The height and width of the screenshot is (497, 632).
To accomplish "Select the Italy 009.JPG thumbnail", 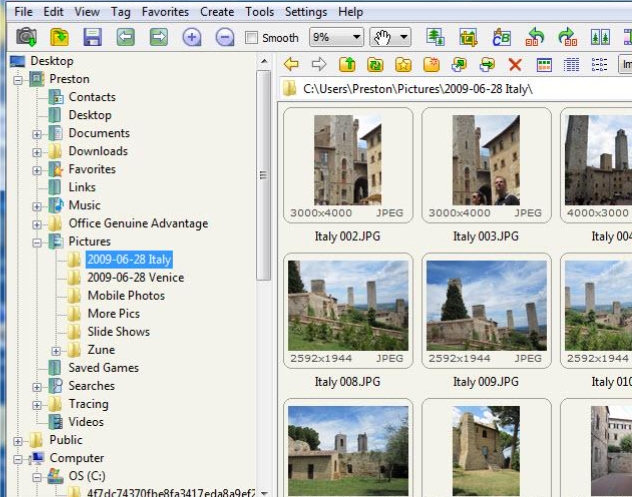I will coord(486,310).
